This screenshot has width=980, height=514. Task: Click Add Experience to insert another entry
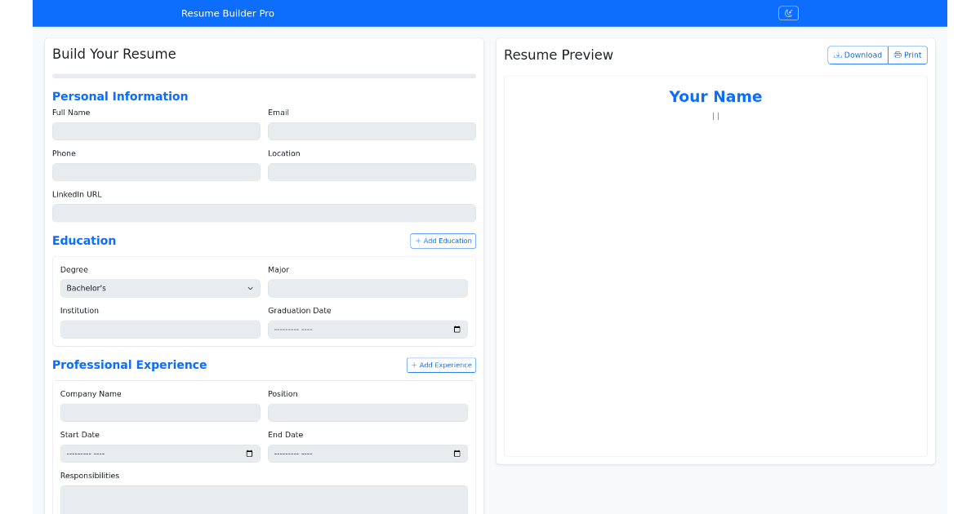[441, 365]
